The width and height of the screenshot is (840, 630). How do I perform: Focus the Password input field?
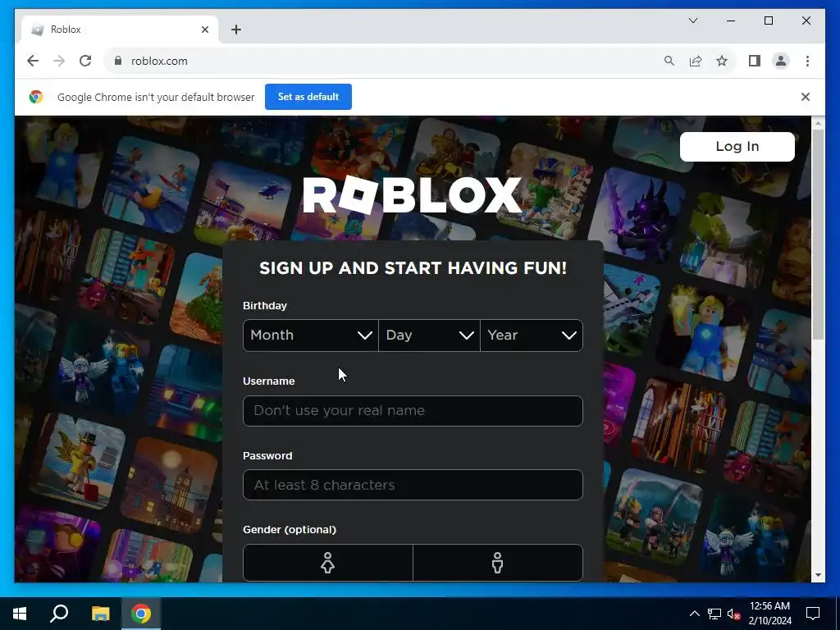[x=413, y=485]
